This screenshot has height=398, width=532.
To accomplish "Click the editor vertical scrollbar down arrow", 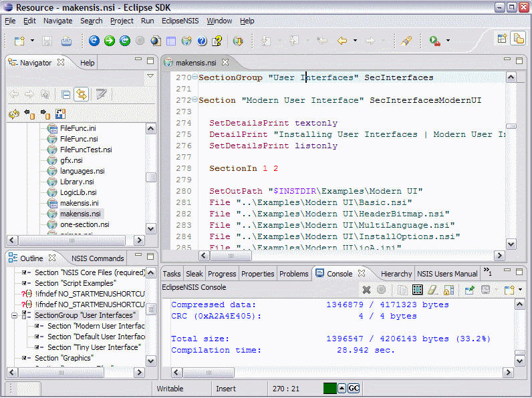I will [x=511, y=244].
